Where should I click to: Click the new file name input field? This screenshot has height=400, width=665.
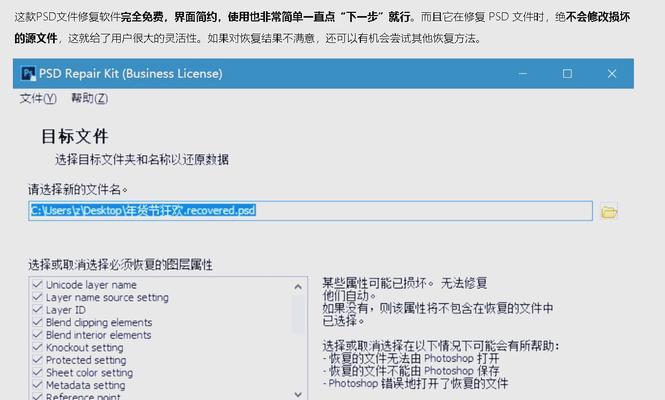point(310,211)
